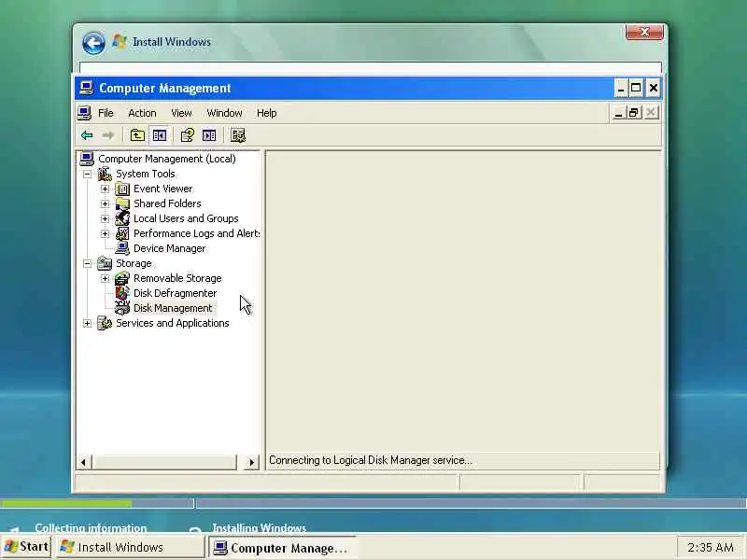Click the tree pane horizontal scrollbar thumb

tap(164, 462)
